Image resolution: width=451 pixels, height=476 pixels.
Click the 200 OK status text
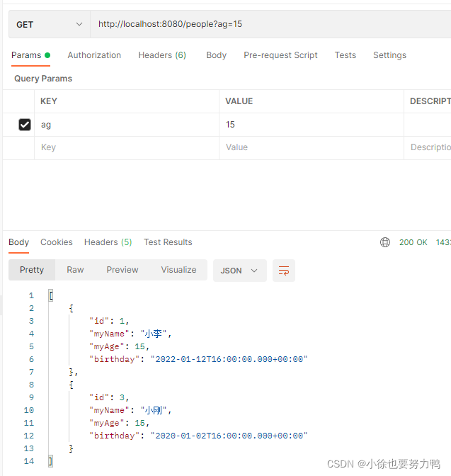pos(413,242)
